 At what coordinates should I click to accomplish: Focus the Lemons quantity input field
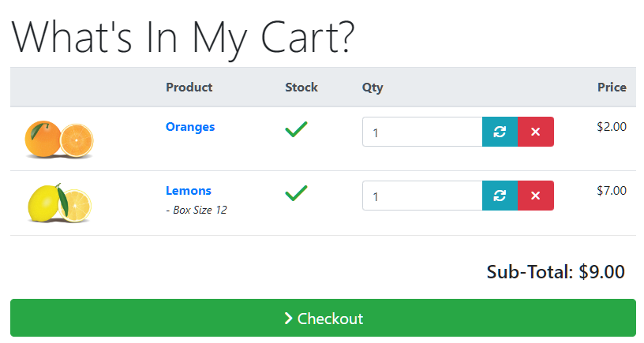[x=422, y=196]
